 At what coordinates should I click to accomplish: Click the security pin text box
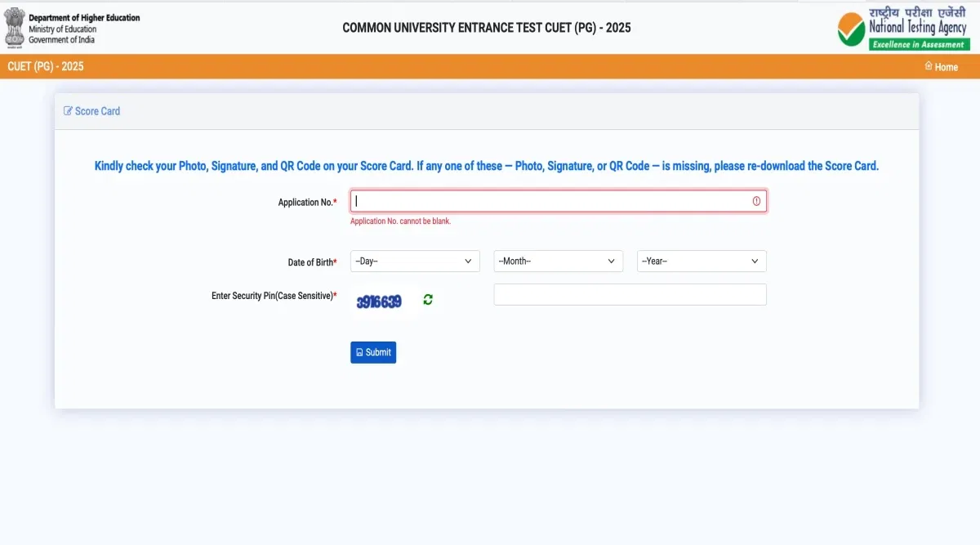click(630, 295)
